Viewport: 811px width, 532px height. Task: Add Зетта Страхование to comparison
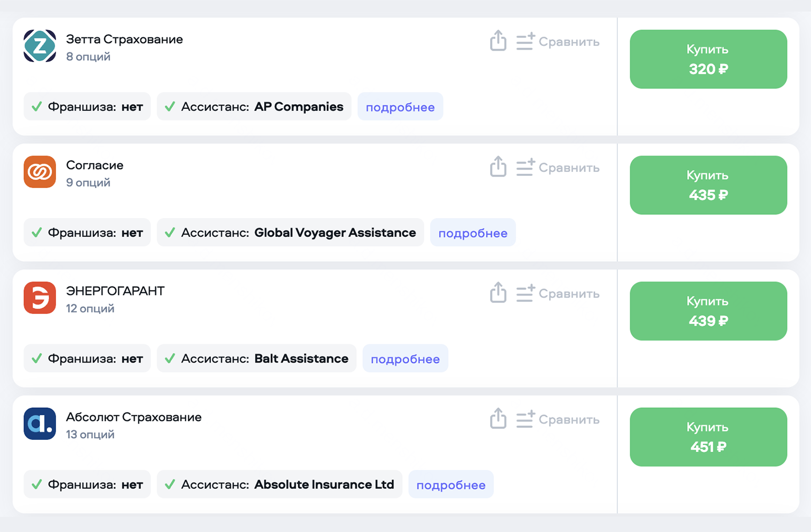558,42
